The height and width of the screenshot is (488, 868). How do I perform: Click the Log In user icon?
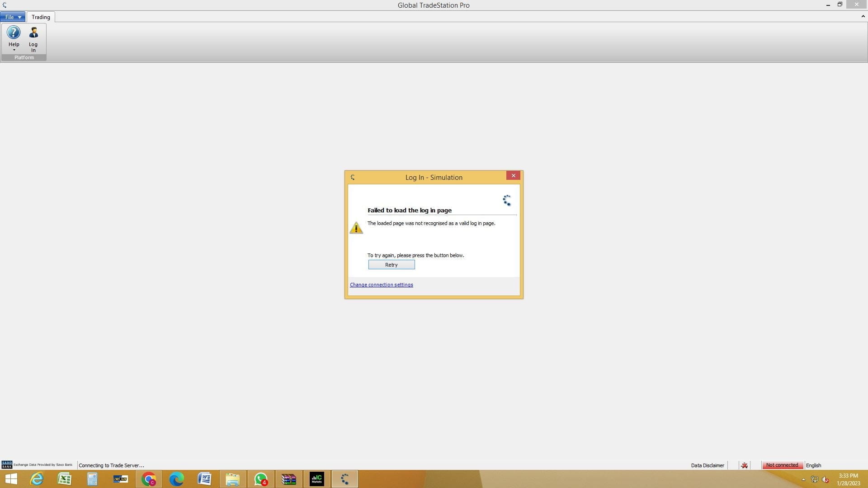tap(33, 33)
